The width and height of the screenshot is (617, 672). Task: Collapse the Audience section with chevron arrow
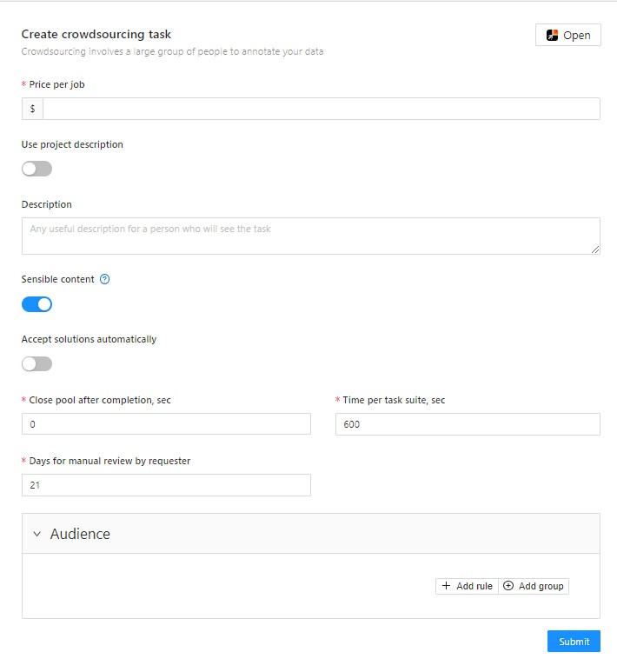coord(36,534)
